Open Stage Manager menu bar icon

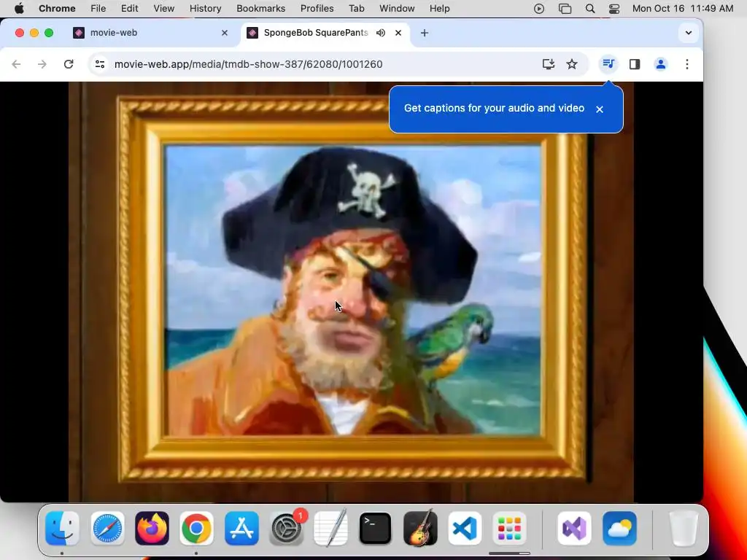[565, 9]
